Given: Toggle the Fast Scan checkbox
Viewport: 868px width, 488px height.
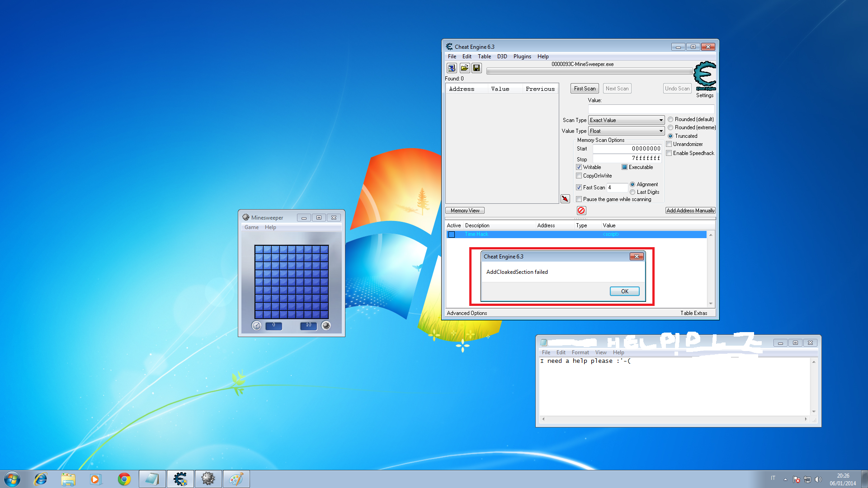Looking at the screenshot, I should coord(579,188).
